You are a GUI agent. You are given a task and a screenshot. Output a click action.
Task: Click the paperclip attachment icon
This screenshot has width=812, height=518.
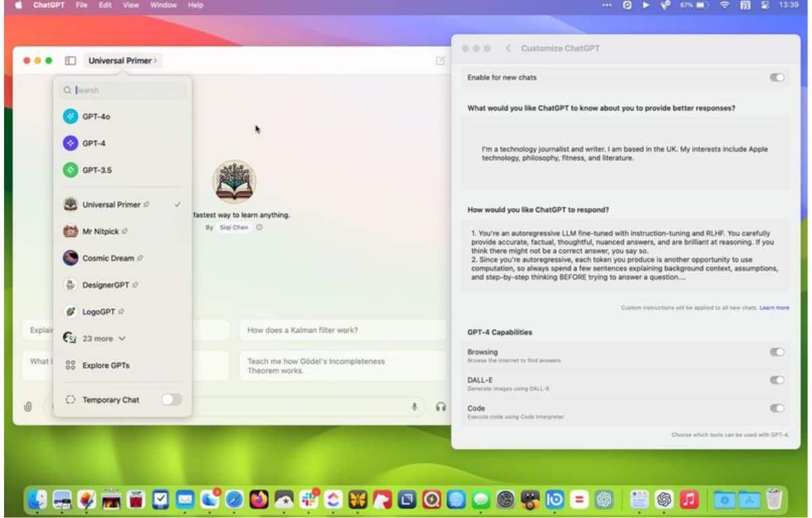tap(28, 406)
